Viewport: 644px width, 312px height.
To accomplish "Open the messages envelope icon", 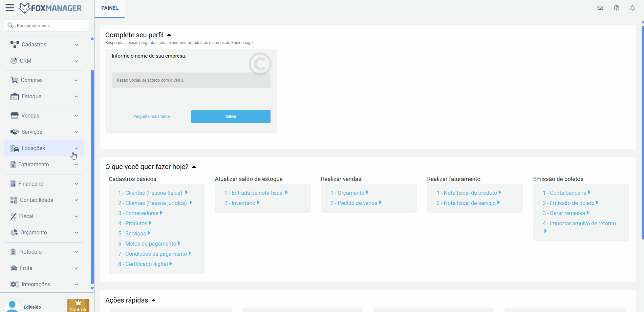I will tap(600, 8).
